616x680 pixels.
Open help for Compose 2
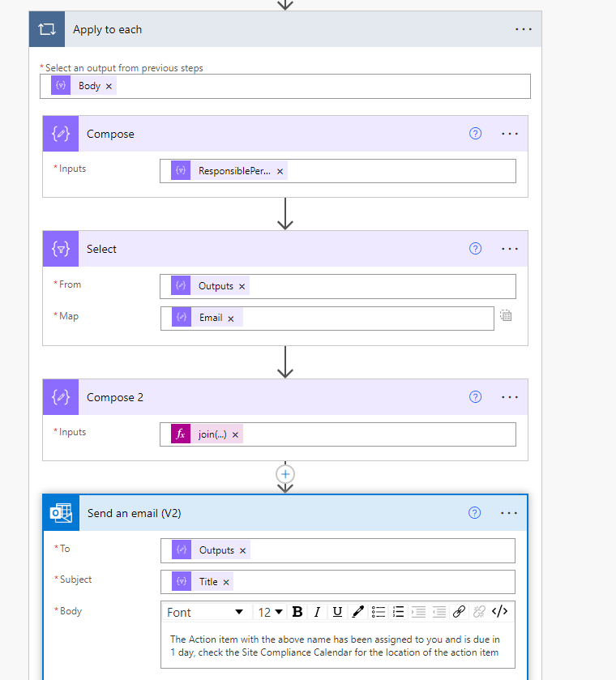[x=476, y=397]
